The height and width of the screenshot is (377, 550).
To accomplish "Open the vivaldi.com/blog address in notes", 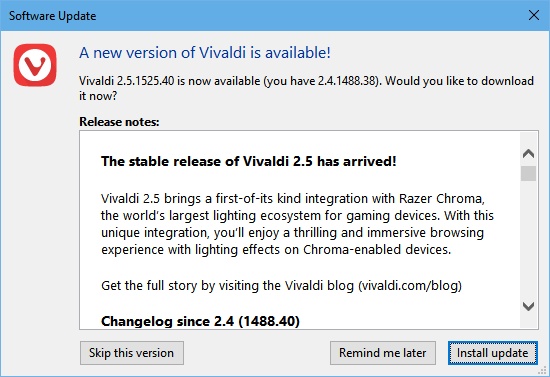I will [410, 285].
